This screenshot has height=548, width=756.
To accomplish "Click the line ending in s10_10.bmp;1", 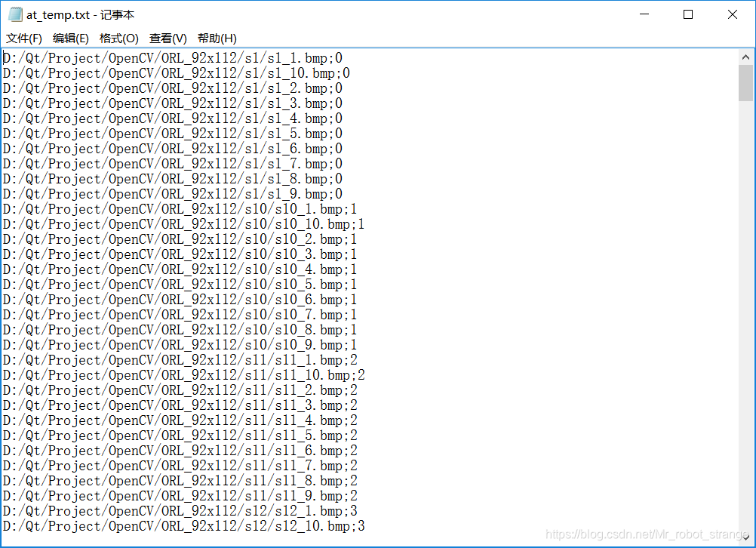I will coord(183,224).
